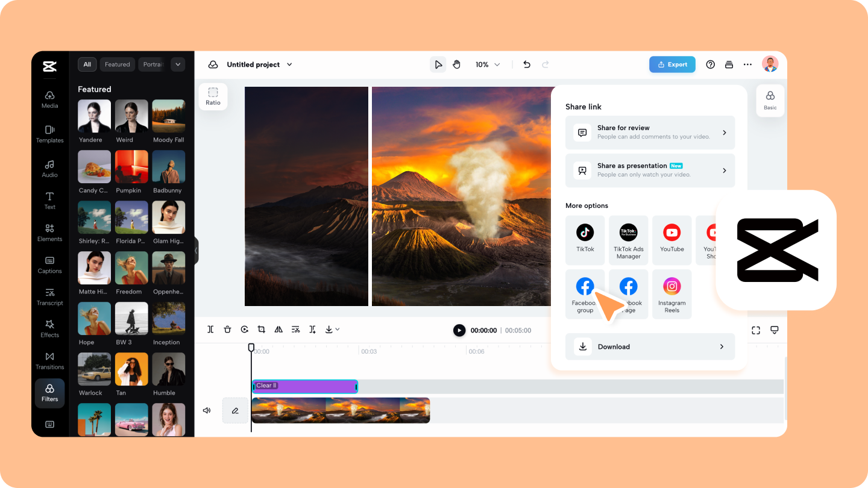868x488 pixels.
Task: Open the download arrow dropdown in timeline toolbar
Action: (x=332, y=330)
